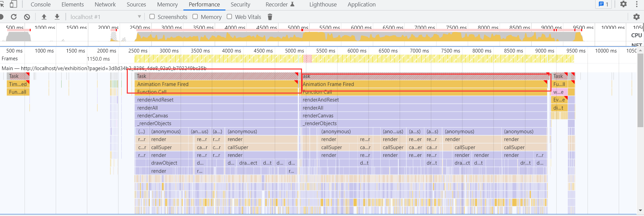This screenshot has width=644, height=216.
Task: Click the record button icon
Action: (1, 17)
